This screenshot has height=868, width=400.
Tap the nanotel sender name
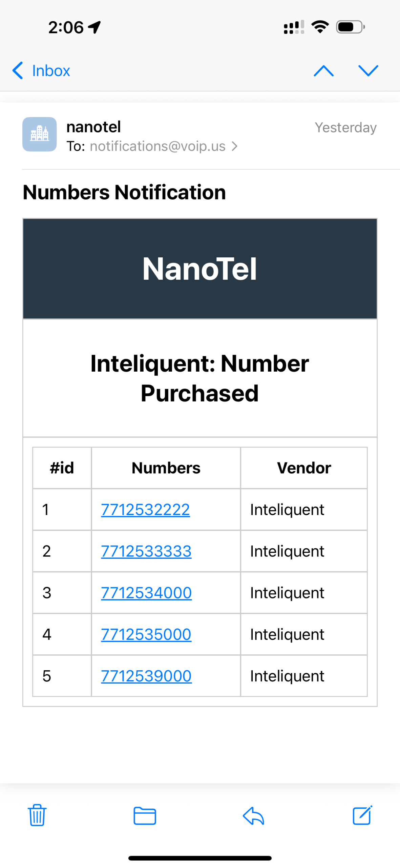[x=93, y=127]
